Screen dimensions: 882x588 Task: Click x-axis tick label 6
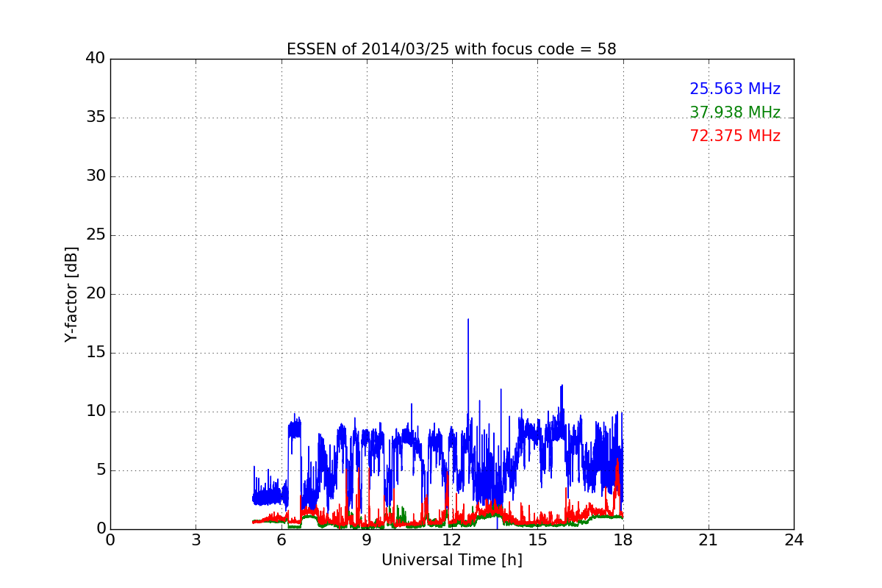click(282, 540)
